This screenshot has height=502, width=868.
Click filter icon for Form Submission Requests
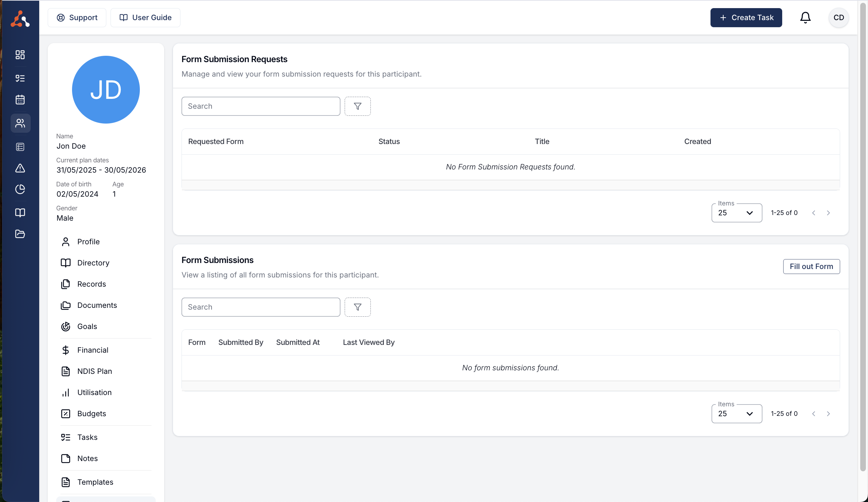point(357,106)
